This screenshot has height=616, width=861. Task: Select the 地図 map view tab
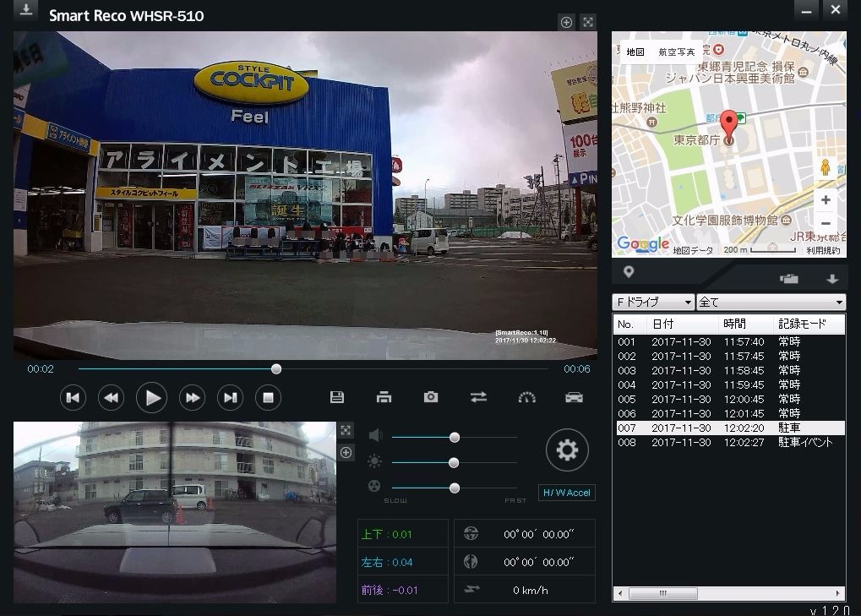coord(635,52)
